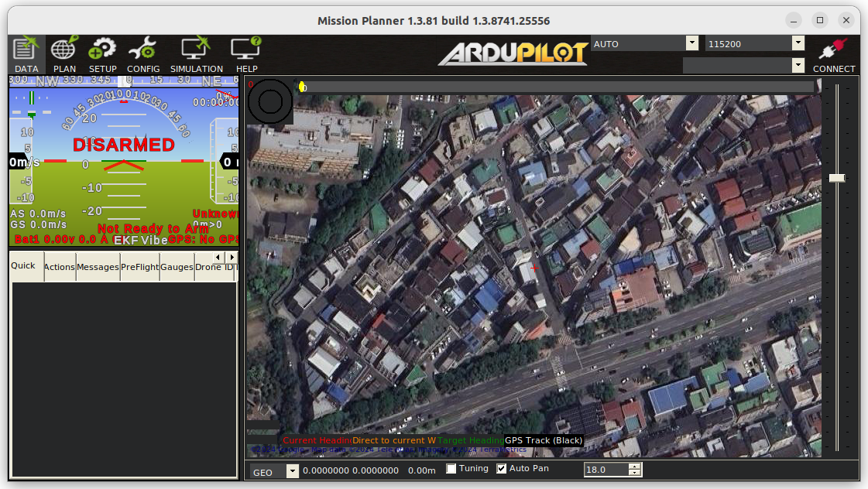Enable the Tuning checkbox
This screenshot has height=489, width=868.
(451, 469)
